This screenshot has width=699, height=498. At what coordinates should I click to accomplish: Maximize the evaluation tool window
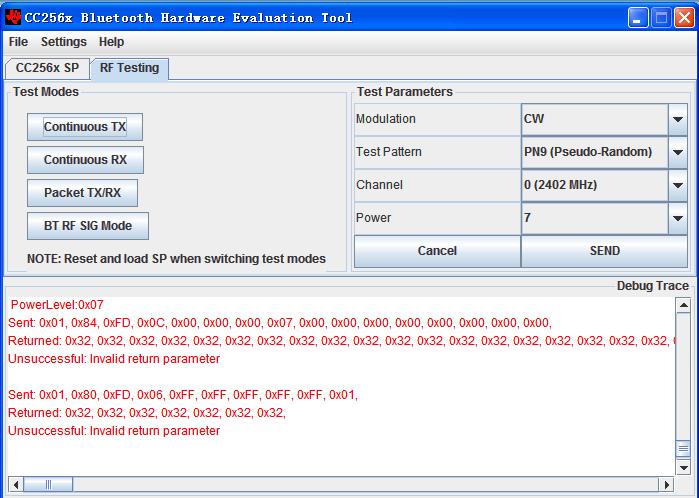tap(661, 18)
